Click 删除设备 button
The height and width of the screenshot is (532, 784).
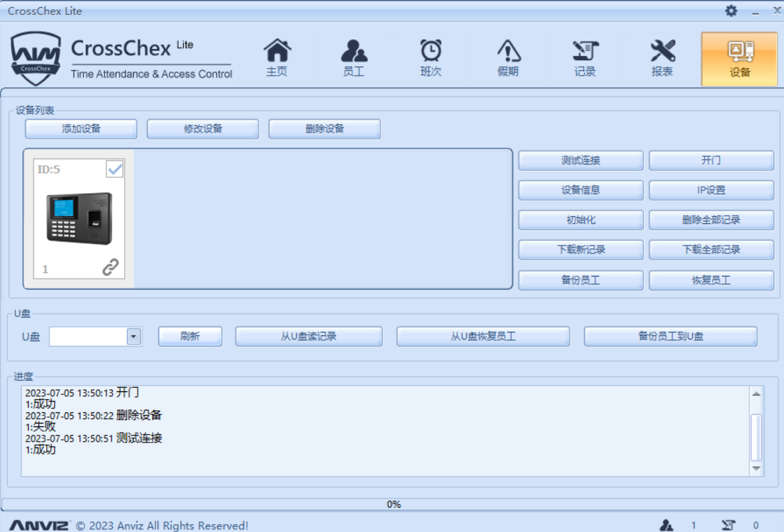[x=324, y=129]
